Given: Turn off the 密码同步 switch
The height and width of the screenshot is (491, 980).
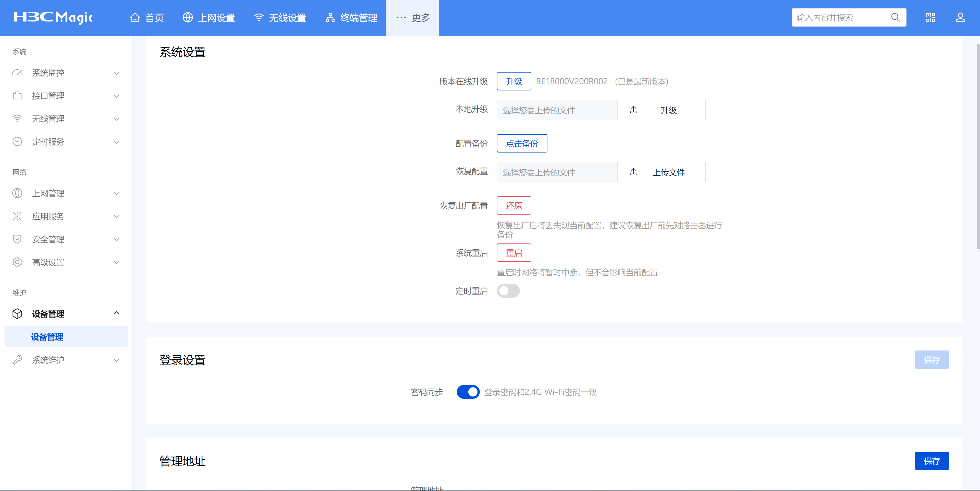Looking at the screenshot, I should coord(468,392).
